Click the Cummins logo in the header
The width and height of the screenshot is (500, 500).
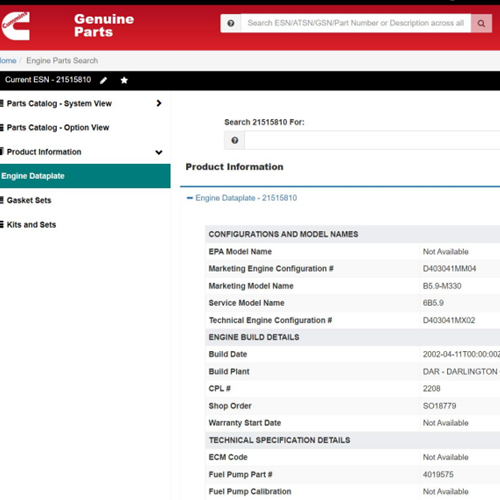(15, 26)
